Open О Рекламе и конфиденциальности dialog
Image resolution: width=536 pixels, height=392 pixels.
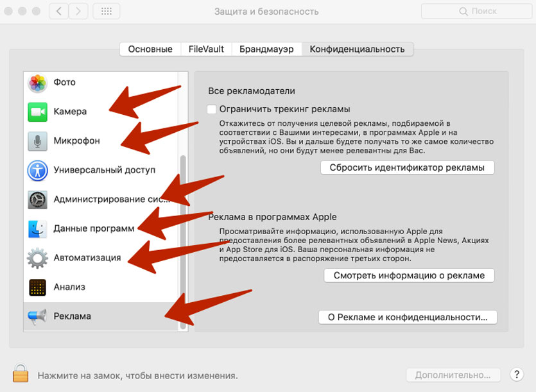pos(408,317)
